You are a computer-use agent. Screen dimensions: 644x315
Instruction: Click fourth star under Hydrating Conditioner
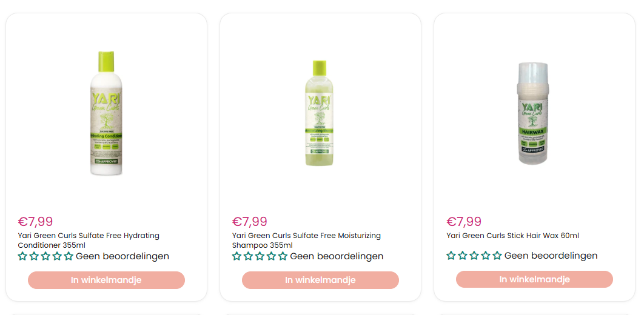click(57, 256)
